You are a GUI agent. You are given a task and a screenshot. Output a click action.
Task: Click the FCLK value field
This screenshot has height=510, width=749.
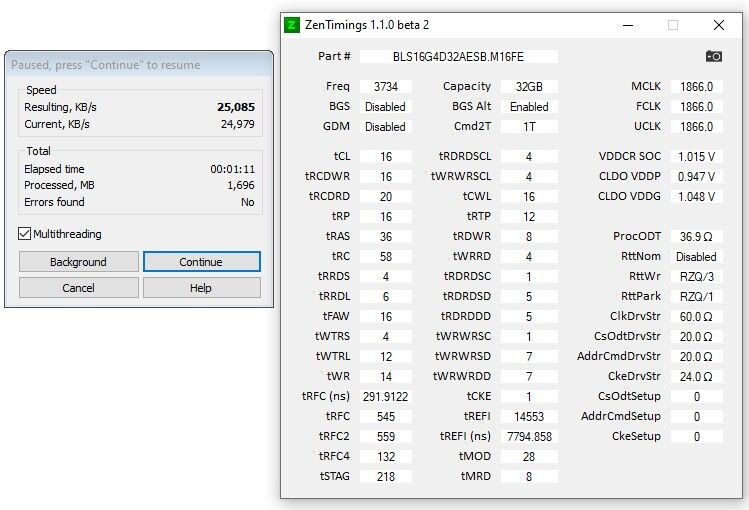(696, 106)
